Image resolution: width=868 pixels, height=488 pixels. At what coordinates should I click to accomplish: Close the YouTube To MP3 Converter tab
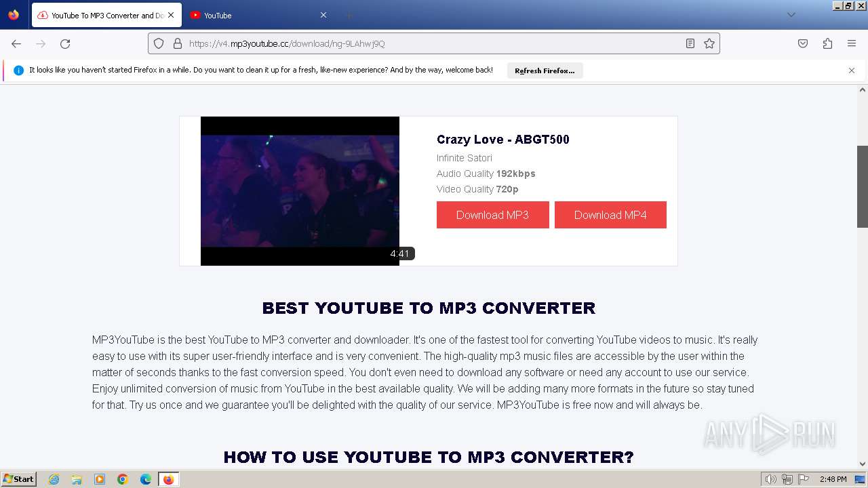pyautogui.click(x=170, y=15)
